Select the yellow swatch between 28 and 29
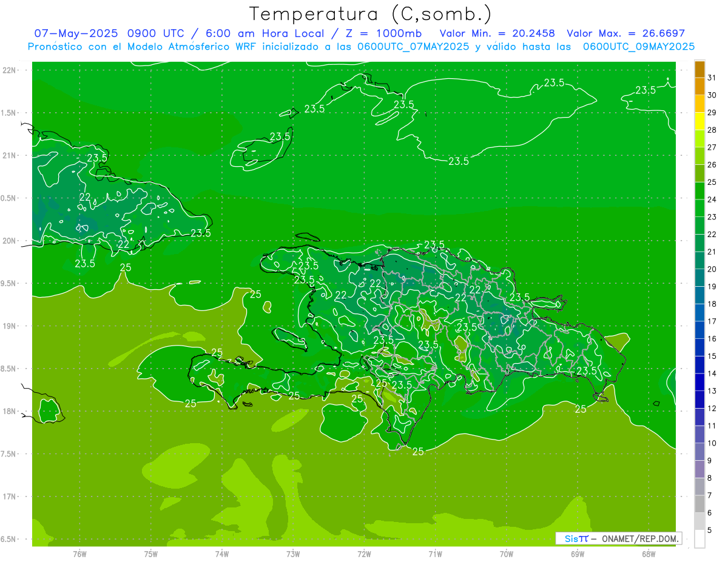 click(699, 121)
